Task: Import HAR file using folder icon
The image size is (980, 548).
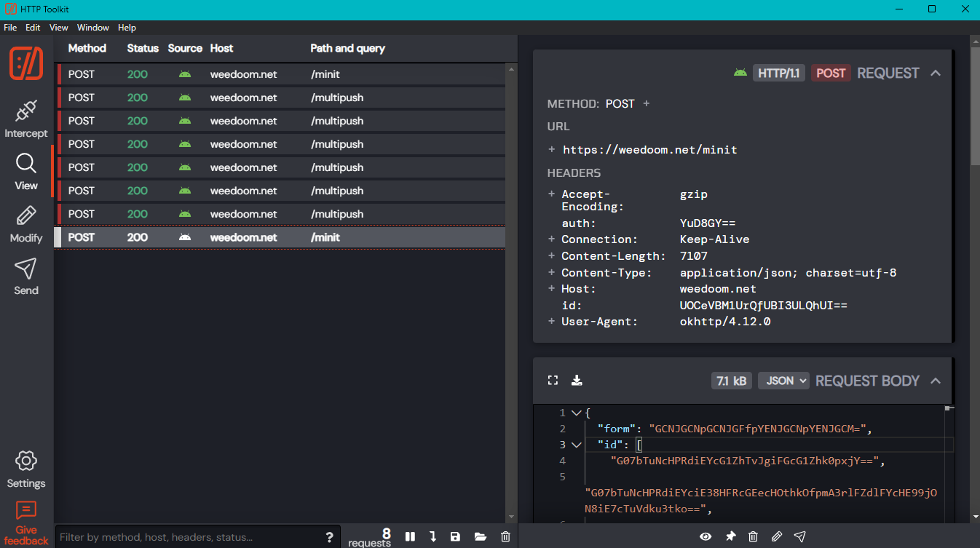Action: pos(480,536)
